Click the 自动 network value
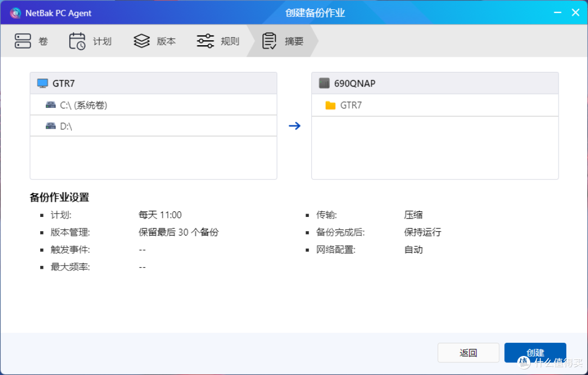588x375 pixels. 413,250
